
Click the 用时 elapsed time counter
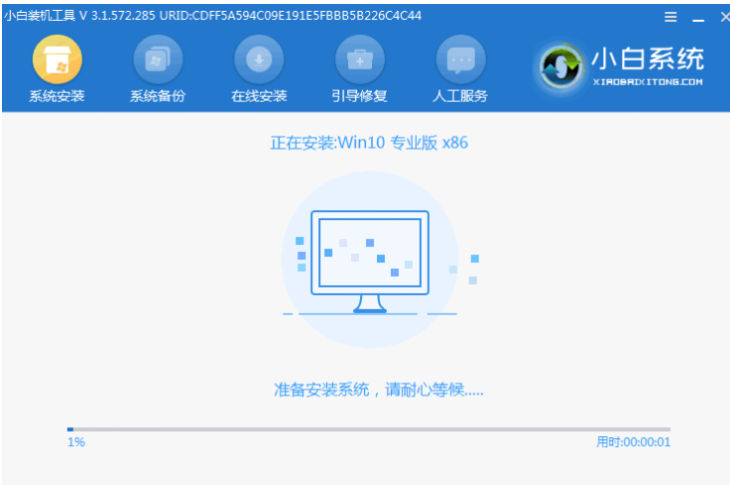(x=633, y=442)
